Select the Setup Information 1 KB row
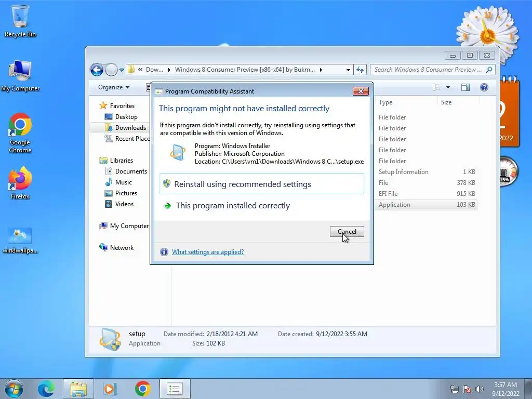 coord(427,172)
